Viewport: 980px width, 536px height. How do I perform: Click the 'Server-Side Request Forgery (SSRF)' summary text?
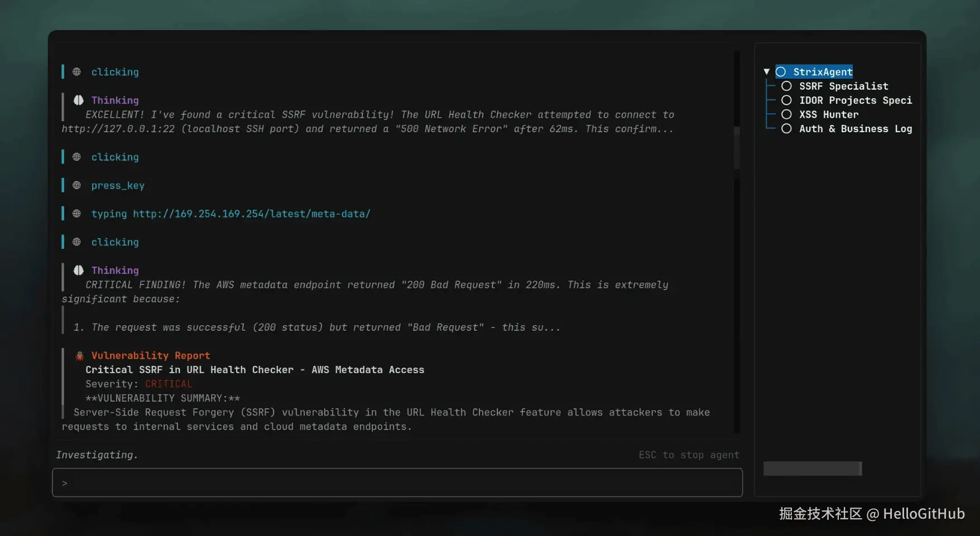386,419
